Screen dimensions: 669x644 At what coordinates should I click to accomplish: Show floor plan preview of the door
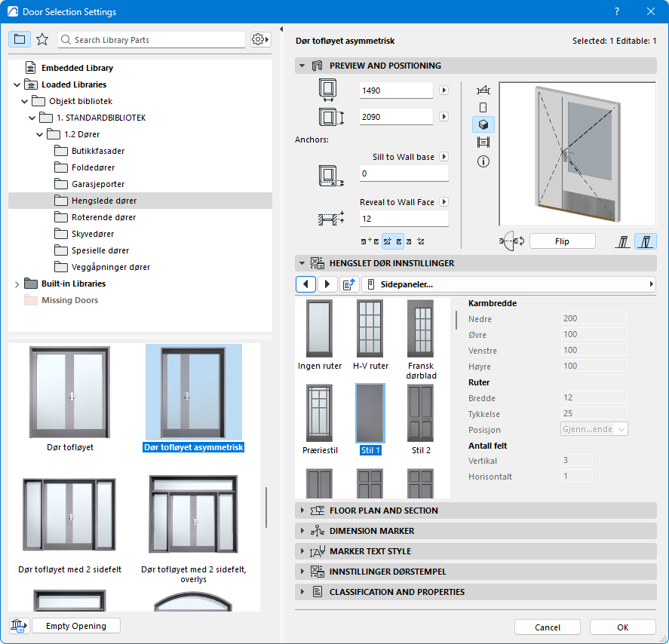click(483, 90)
